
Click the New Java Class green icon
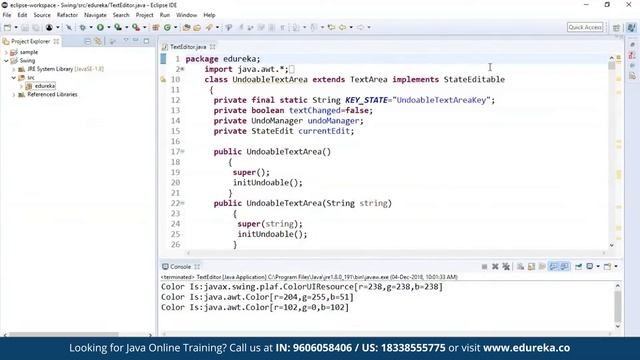pos(167,27)
